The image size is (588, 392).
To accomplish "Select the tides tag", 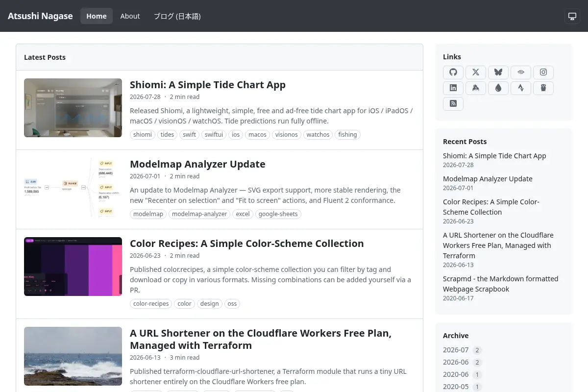I will [168, 135].
